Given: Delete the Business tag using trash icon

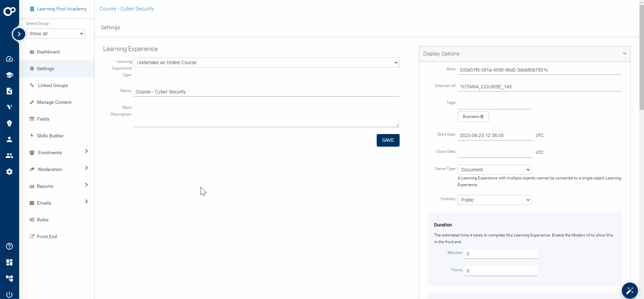Looking at the screenshot, I should [x=482, y=117].
